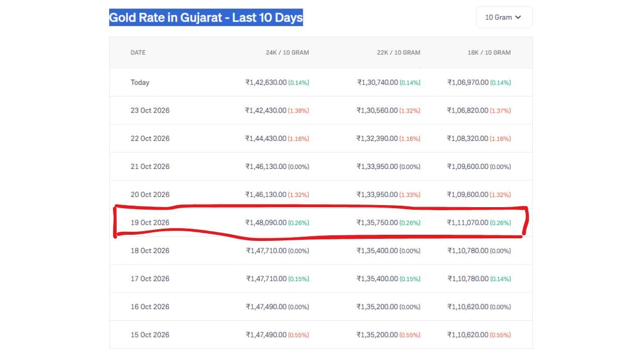Select 22K price ₹1,35,750.00 for 19 Oct

pyautogui.click(x=377, y=223)
